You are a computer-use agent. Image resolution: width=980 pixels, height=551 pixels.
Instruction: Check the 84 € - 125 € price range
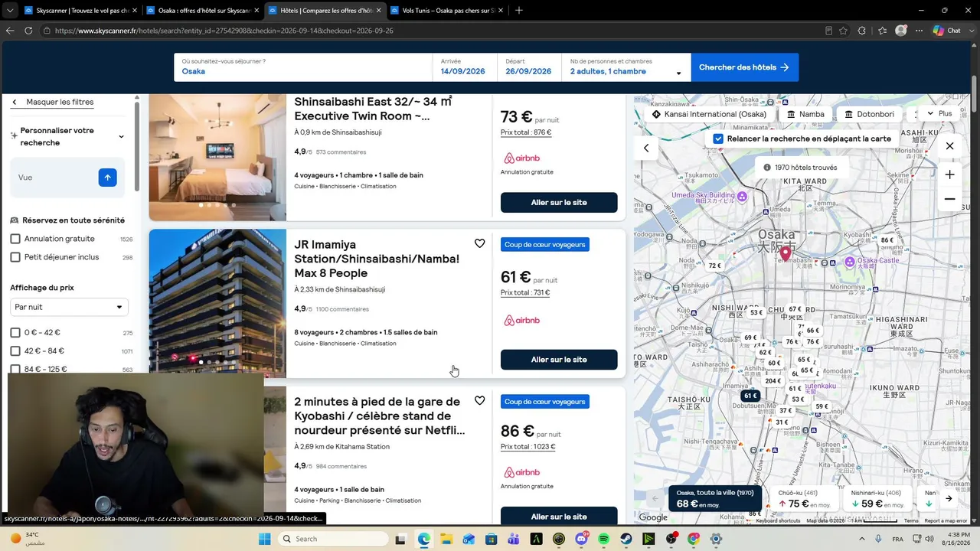15,369
